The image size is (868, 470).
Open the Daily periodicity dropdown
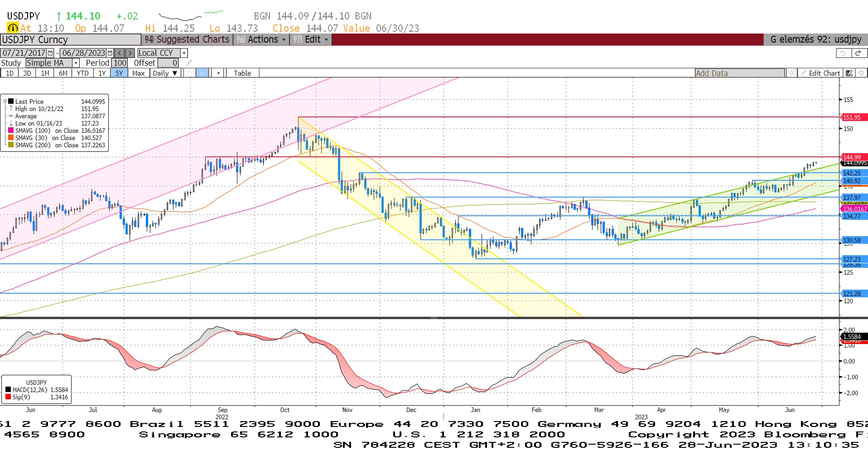pyautogui.click(x=165, y=73)
